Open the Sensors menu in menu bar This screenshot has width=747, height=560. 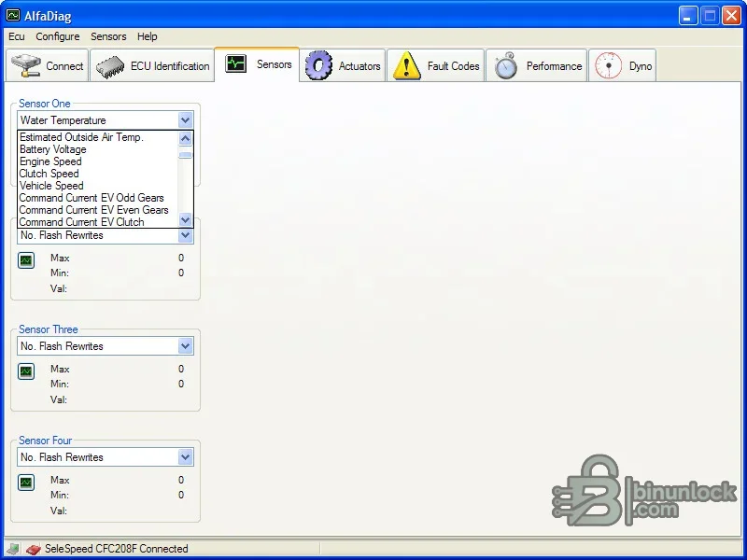108,36
